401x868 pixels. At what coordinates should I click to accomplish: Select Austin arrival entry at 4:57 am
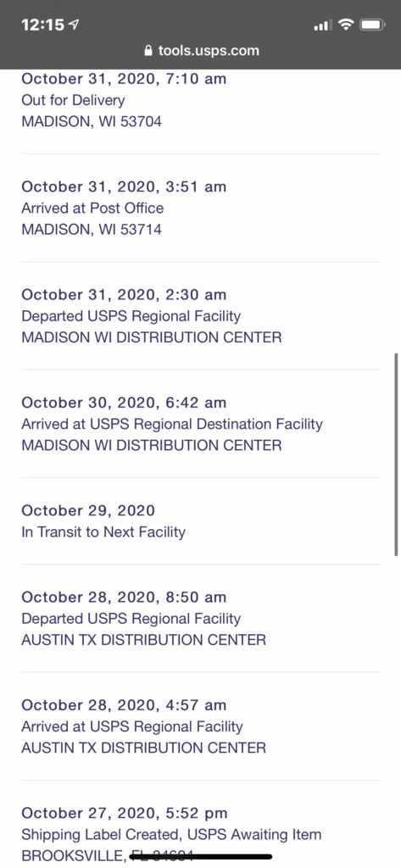[x=200, y=726]
